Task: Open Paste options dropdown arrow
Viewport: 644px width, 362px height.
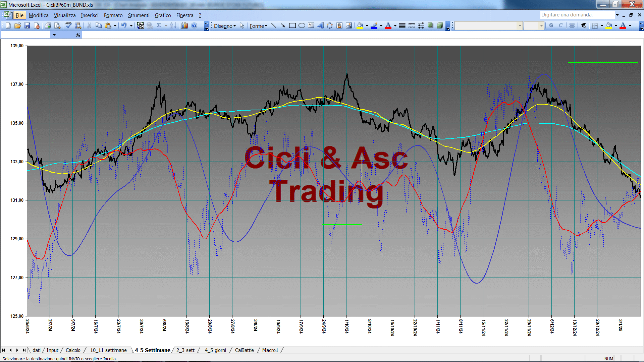Action: pos(115,25)
